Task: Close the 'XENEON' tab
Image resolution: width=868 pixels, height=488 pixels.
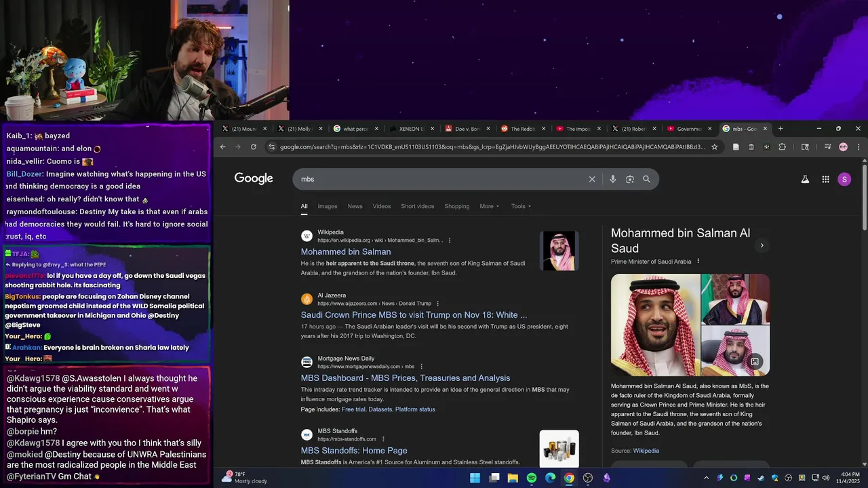Action: pyautogui.click(x=432, y=128)
